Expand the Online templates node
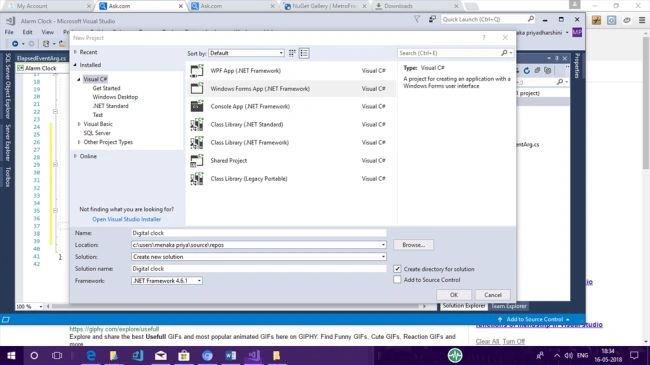 coord(75,156)
